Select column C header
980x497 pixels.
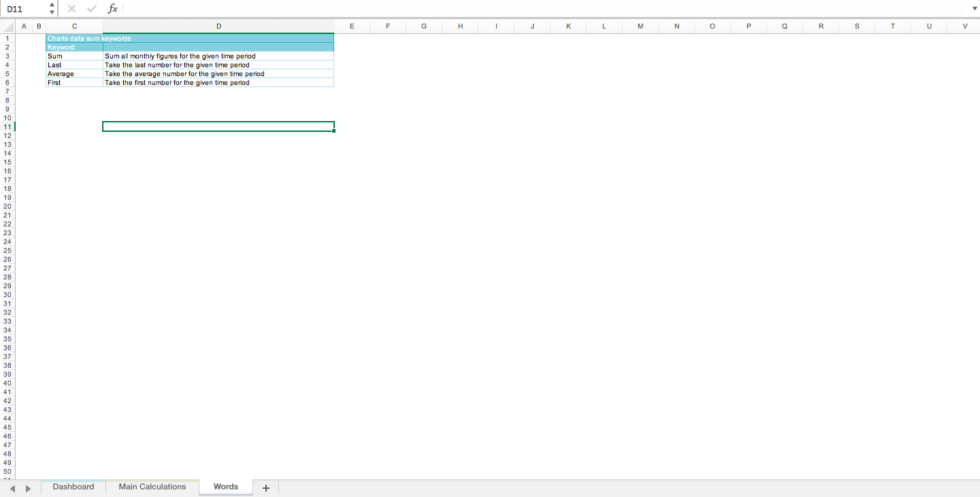point(74,27)
